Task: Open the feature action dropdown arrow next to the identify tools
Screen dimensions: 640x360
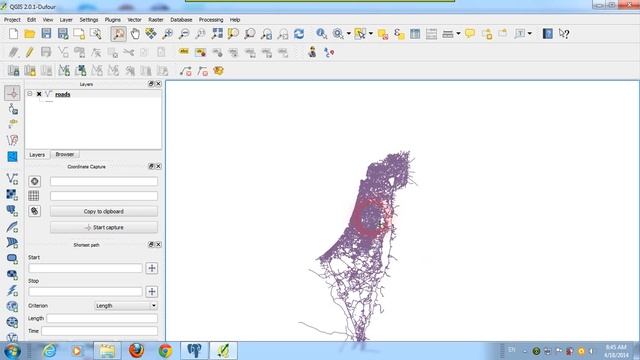Action: (x=349, y=33)
